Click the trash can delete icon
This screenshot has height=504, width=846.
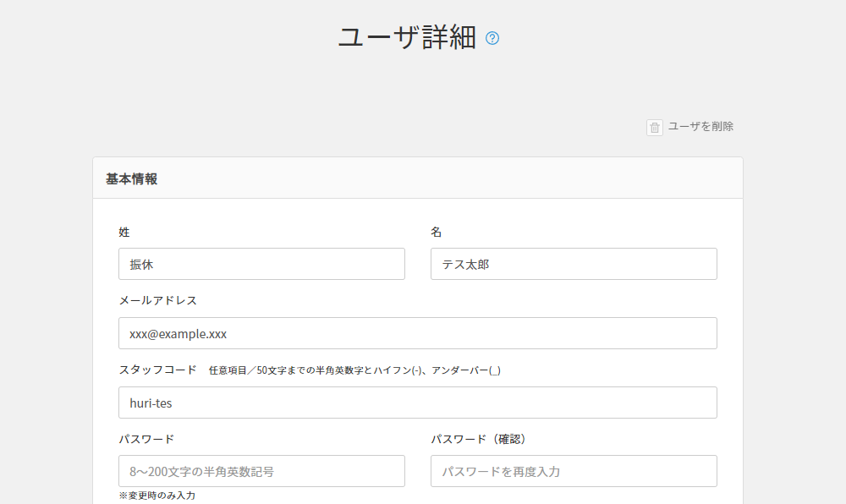point(655,128)
